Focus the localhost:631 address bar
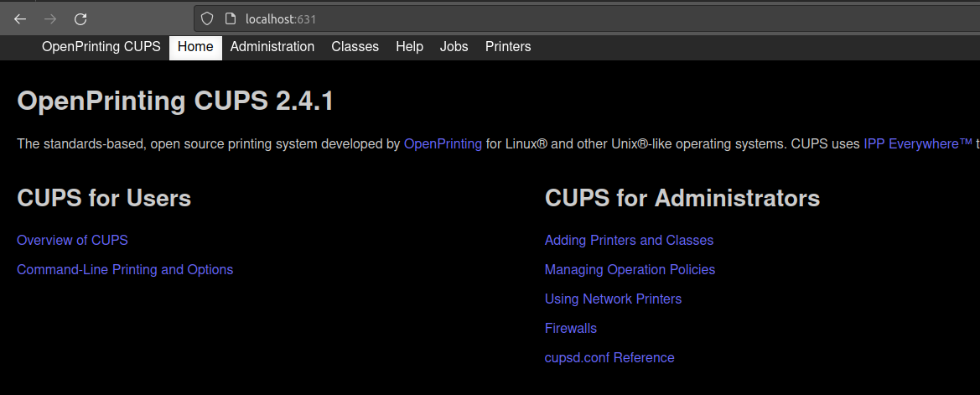Screen dimensions: 980x395 [586, 18]
